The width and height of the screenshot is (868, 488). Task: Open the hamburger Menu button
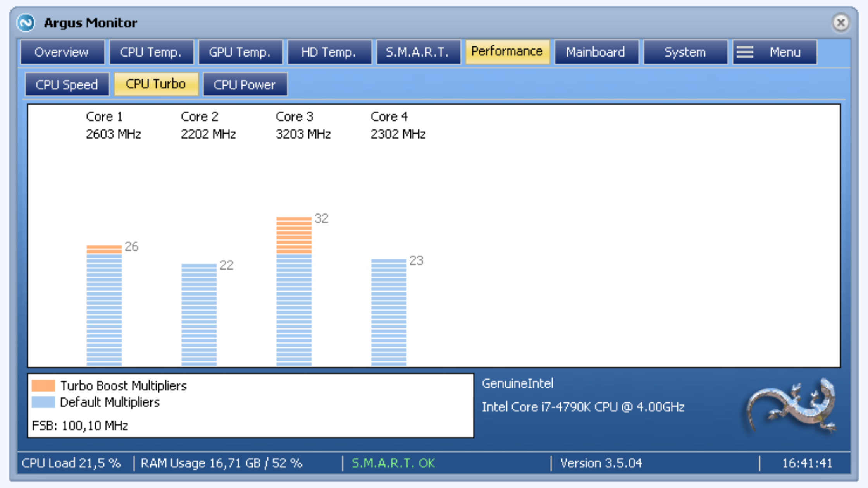[x=775, y=52]
